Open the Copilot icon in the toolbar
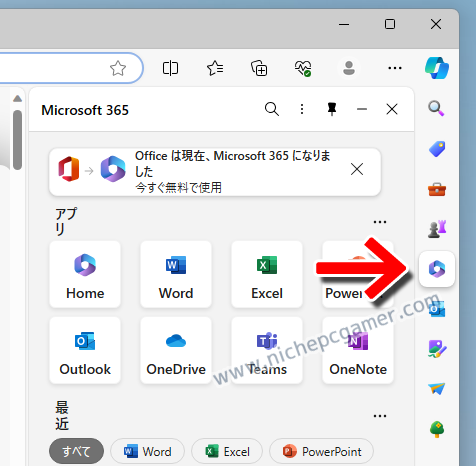This screenshot has width=476, height=466. (x=437, y=68)
